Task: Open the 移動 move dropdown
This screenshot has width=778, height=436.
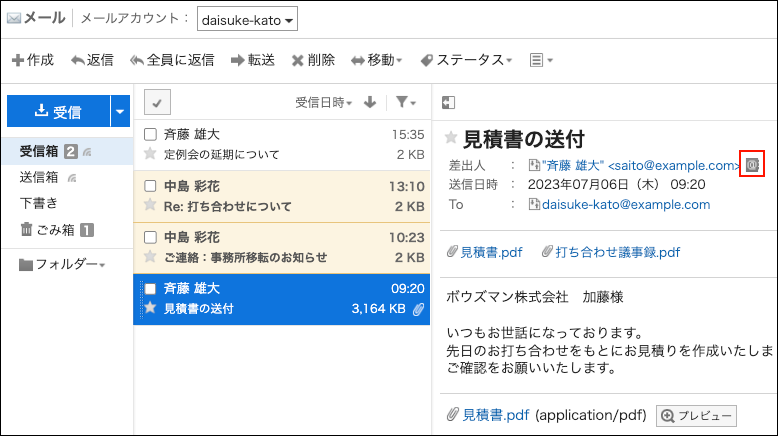Action: [x=377, y=60]
